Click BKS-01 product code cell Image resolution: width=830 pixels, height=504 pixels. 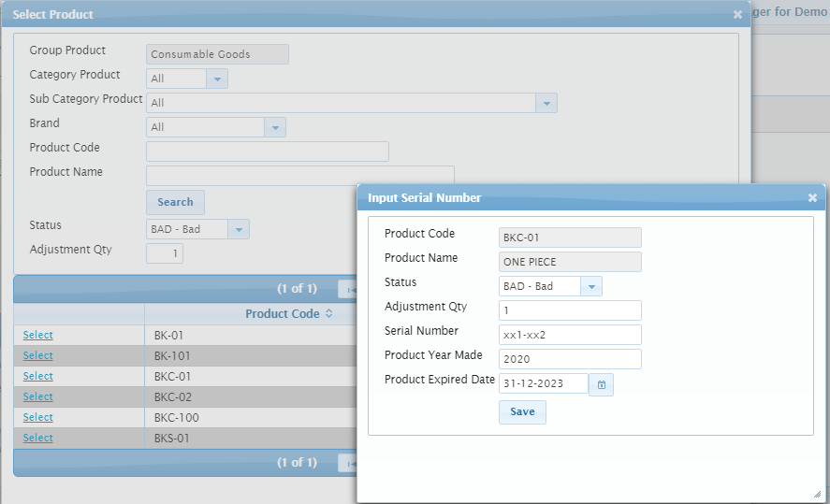tap(251, 438)
